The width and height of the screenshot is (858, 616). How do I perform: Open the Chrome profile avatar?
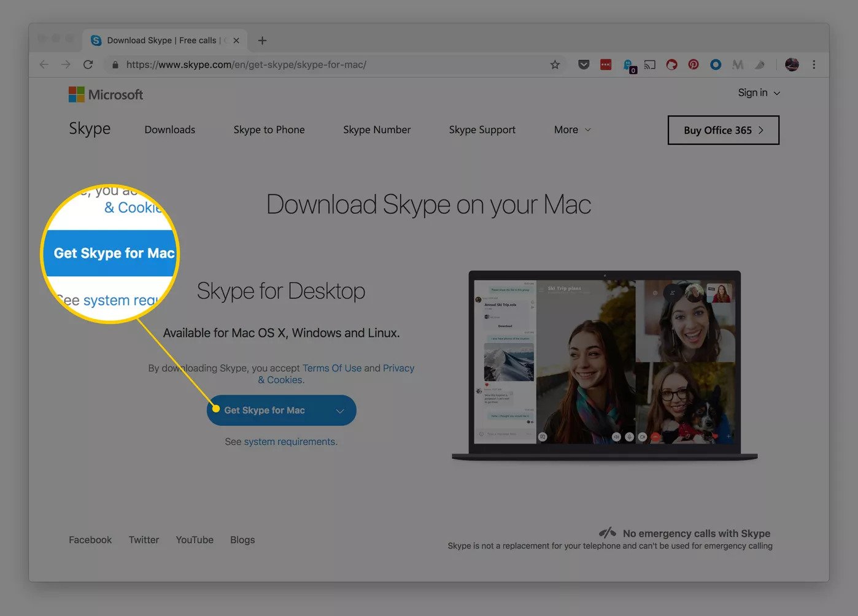click(792, 64)
